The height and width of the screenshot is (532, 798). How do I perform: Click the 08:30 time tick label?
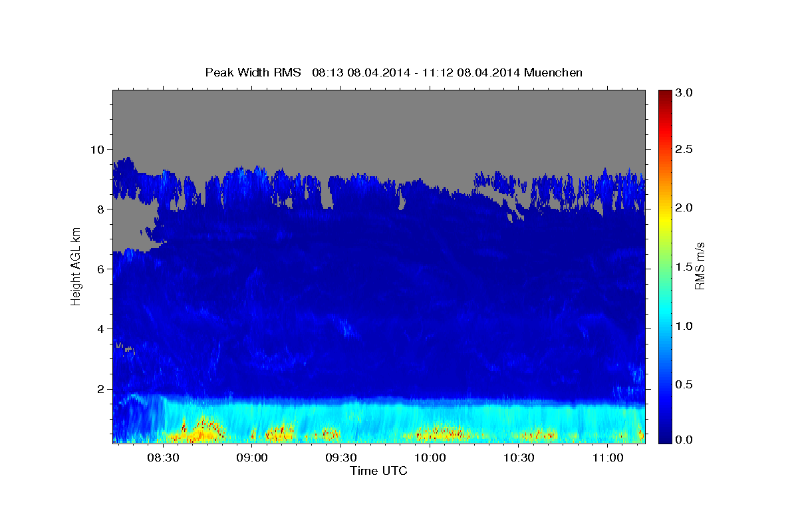click(164, 458)
